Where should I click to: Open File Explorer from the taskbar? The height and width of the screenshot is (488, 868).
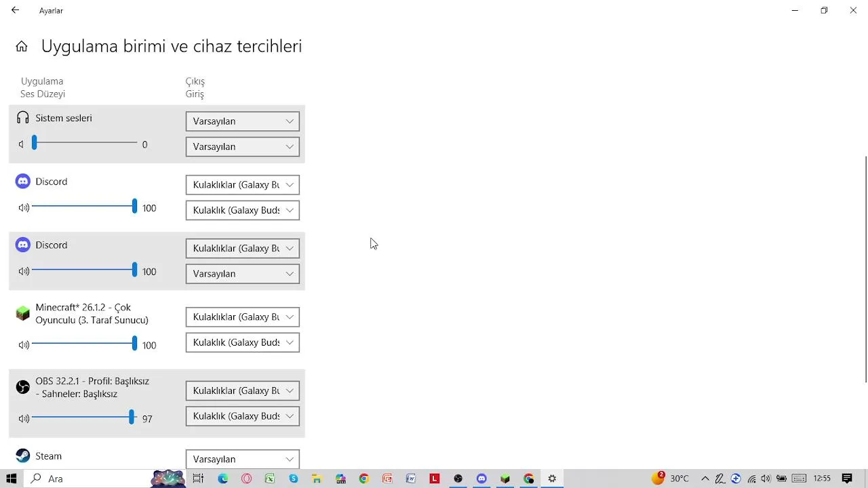[317, 479]
